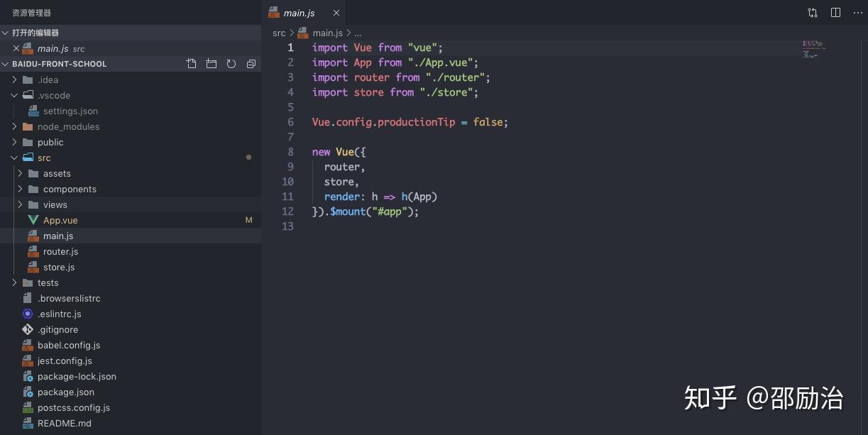Split the editor to the right

pyautogui.click(x=835, y=13)
